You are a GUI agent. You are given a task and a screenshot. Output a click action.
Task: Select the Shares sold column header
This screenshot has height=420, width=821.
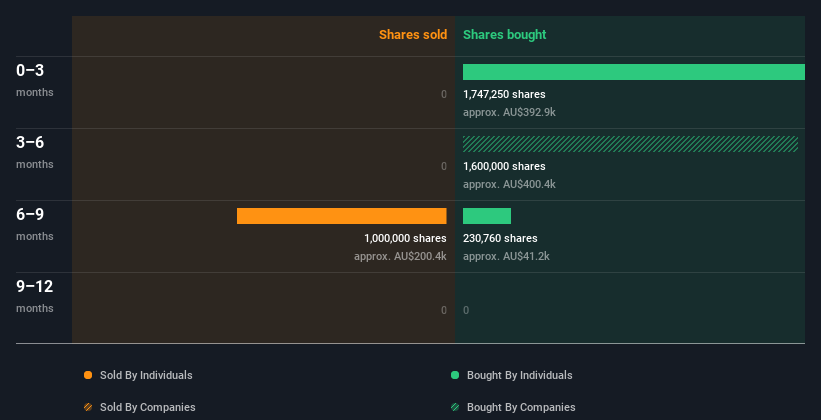(x=413, y=35)
